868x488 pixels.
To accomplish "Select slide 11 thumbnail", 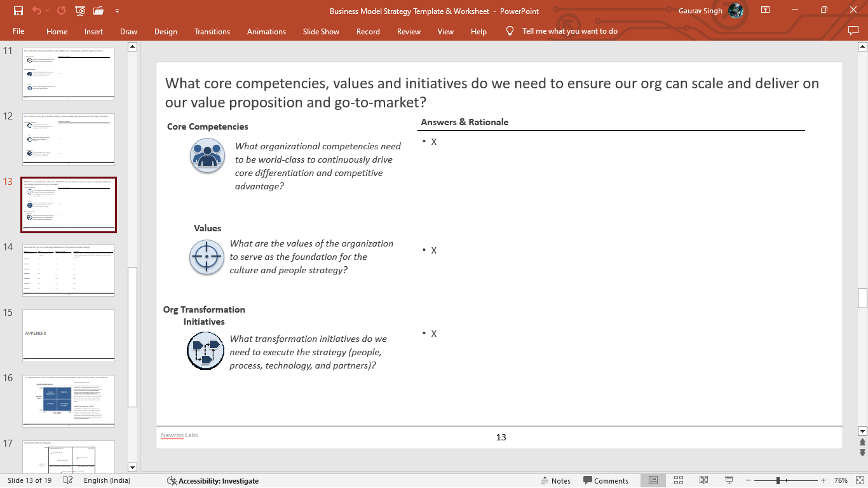I will [x=69, y=73].
